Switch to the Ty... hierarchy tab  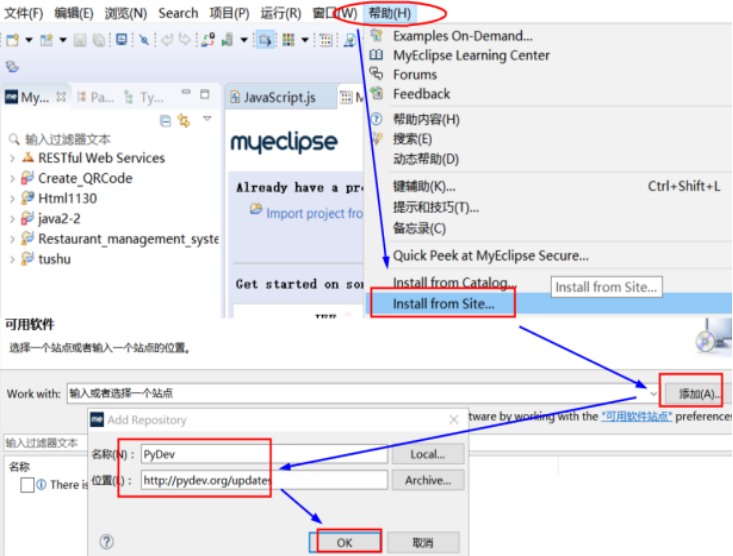click(x=144, y=97)
